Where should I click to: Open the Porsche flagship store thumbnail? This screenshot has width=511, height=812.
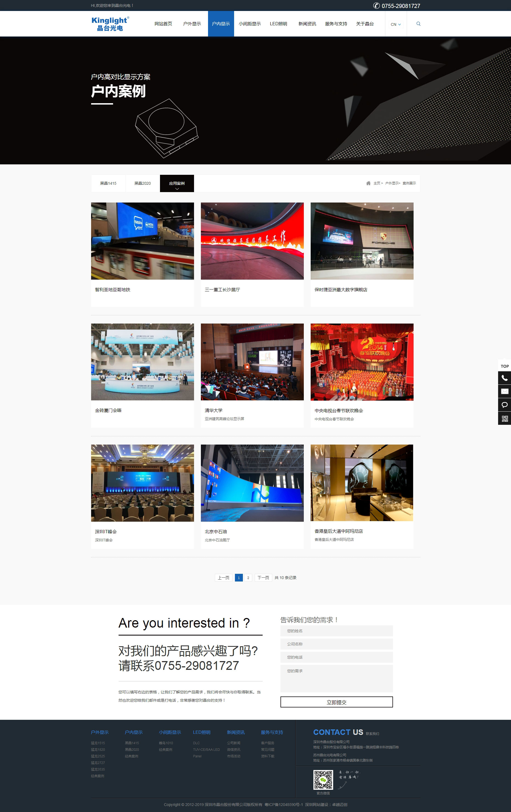click(x=362, y=241)
